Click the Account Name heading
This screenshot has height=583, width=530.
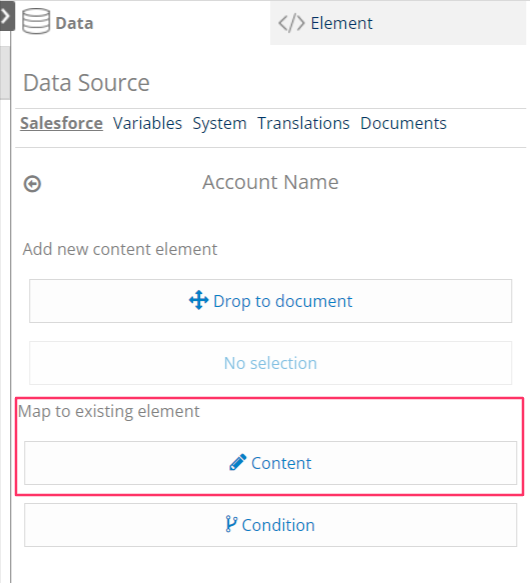(270, 182)
